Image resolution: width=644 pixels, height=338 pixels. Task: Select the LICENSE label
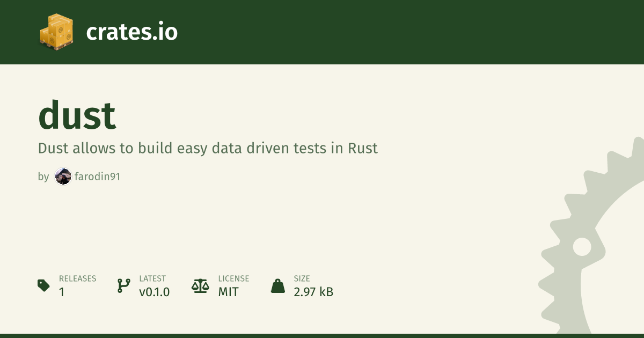[233, 278]
